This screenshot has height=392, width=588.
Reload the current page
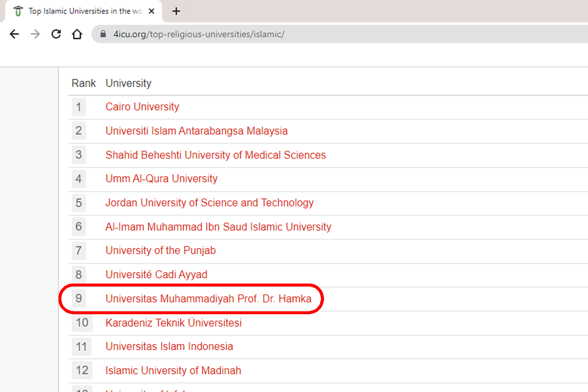click(x=56, y=34)
